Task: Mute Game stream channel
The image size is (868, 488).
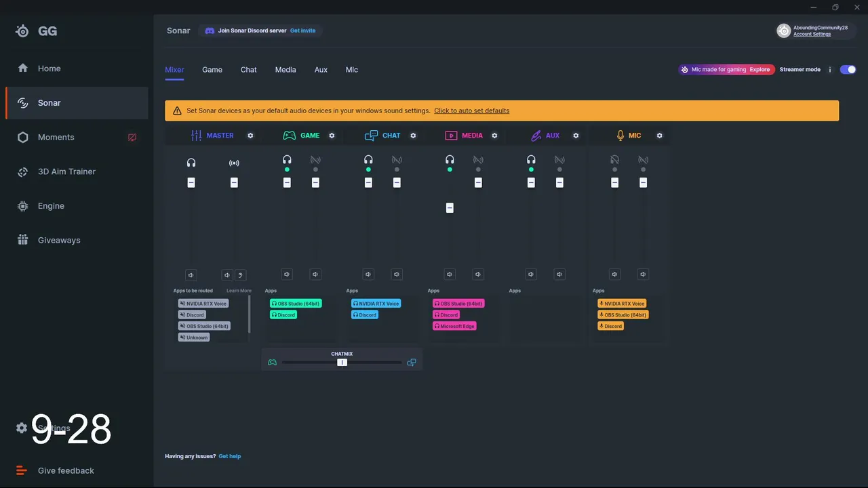Action: click(x=315, y=274)
